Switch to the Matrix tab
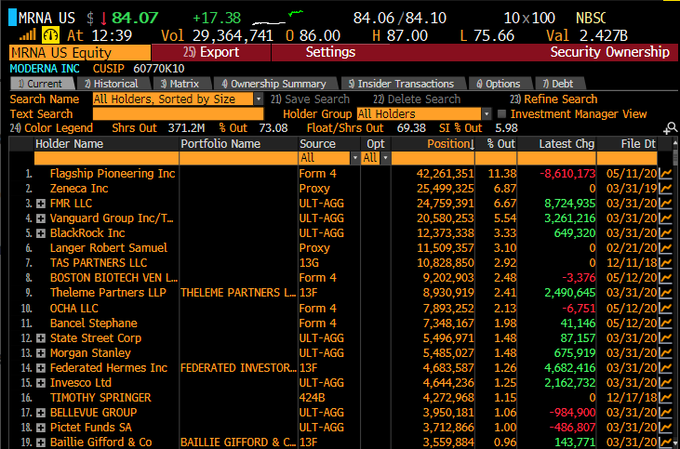Viewport: 680px width, 449px height. tap(181, 84)
